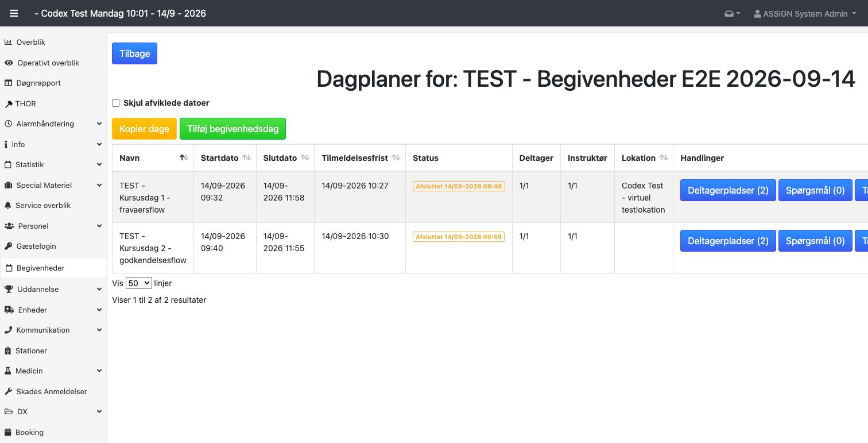Open Deltagerpladser (2) for Kursusdag 1
Image resolution: width=868 pixels, height=443 pixels.
[728, 190]
